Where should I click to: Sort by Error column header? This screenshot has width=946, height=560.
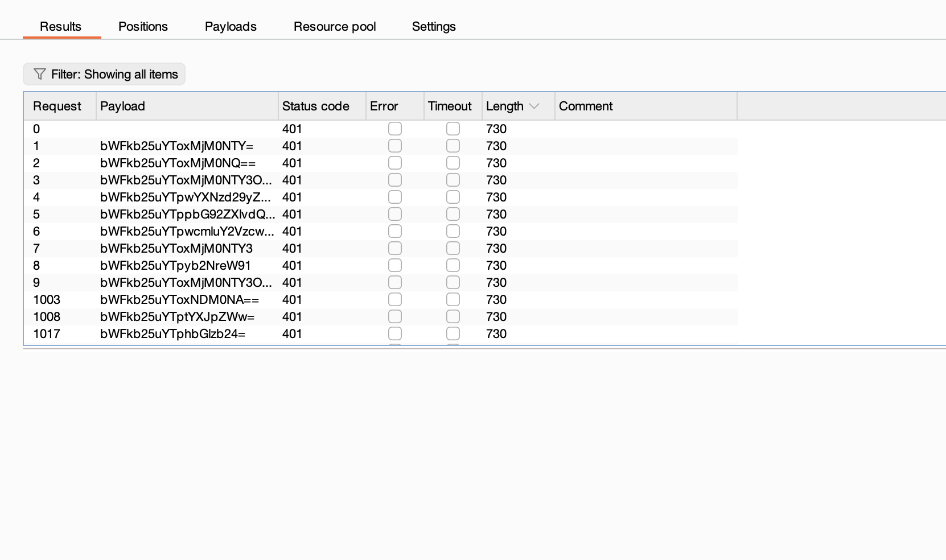click(x=395, y=106)
